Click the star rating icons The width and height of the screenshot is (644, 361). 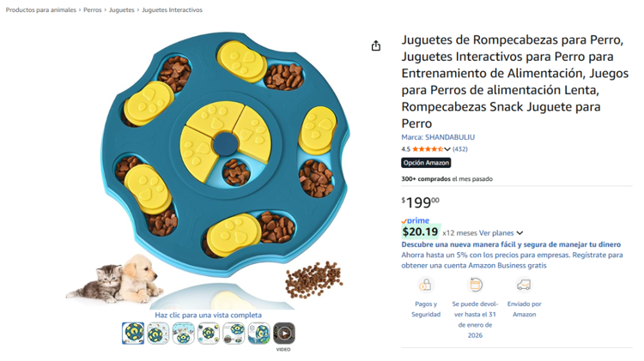click(430, 149)
